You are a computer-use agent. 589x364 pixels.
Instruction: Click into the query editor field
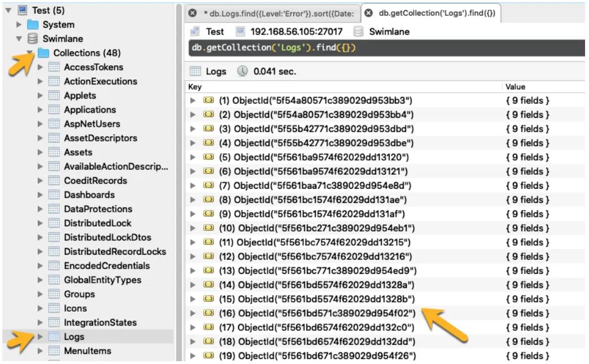pos(386,48)
